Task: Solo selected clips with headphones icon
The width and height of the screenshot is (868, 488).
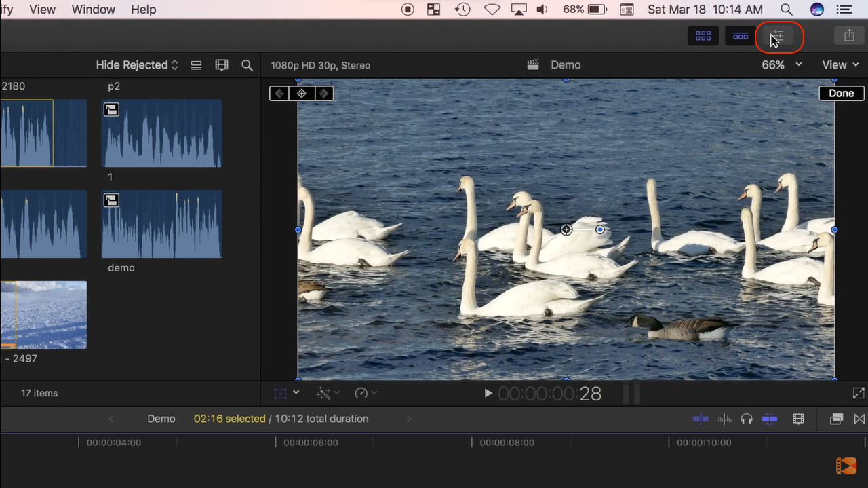Action: tap(747, 419)
